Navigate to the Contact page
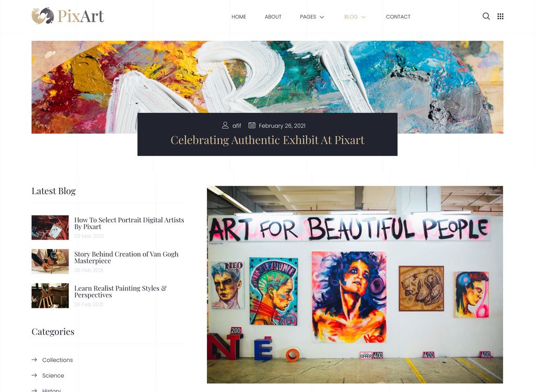Image resolution: width=535 pixels, height=392 pixels. point(398,17)
